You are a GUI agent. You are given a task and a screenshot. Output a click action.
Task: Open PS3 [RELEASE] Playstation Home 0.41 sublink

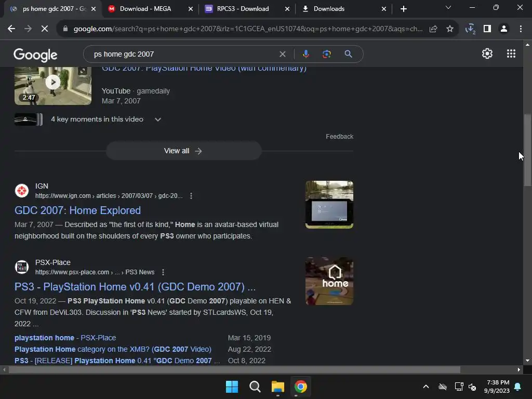click(x=117, y=361)
